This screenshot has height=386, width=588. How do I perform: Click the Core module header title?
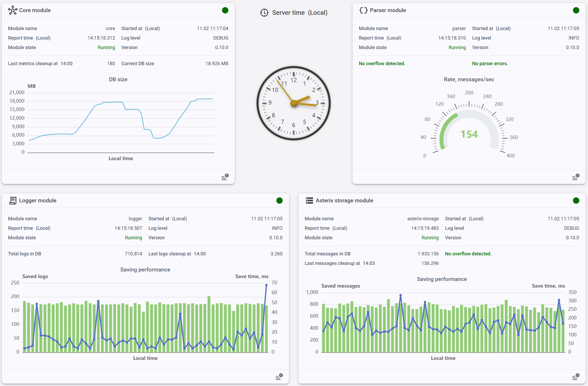35,10
